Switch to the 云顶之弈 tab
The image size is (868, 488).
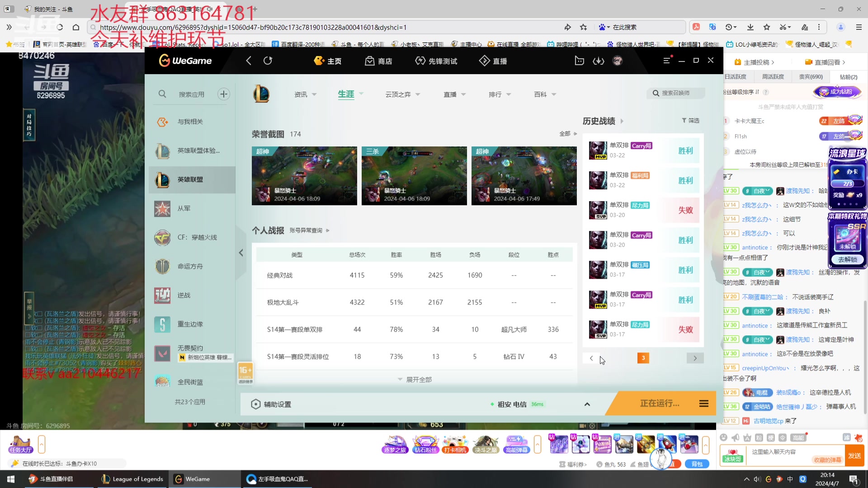click(398, 94)
